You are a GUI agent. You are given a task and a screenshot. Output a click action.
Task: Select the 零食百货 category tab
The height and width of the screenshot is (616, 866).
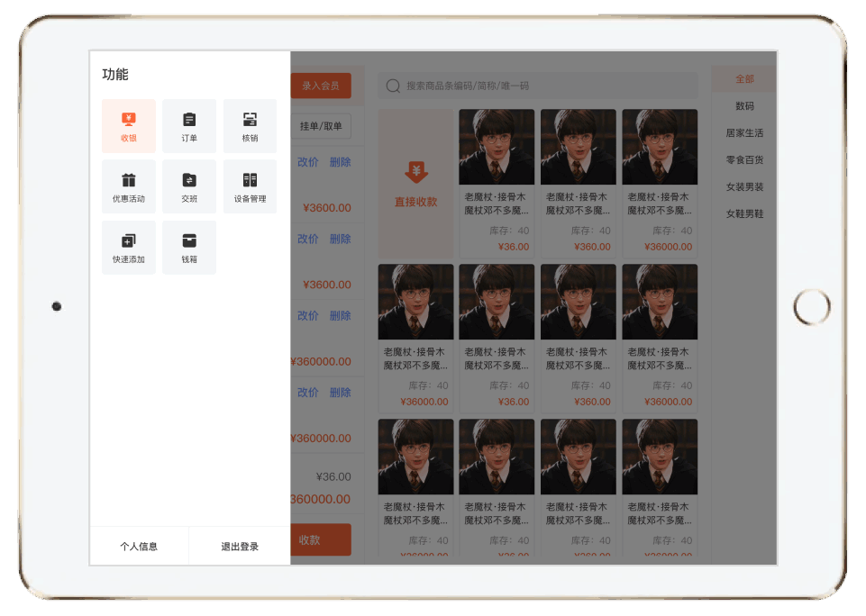744,160
